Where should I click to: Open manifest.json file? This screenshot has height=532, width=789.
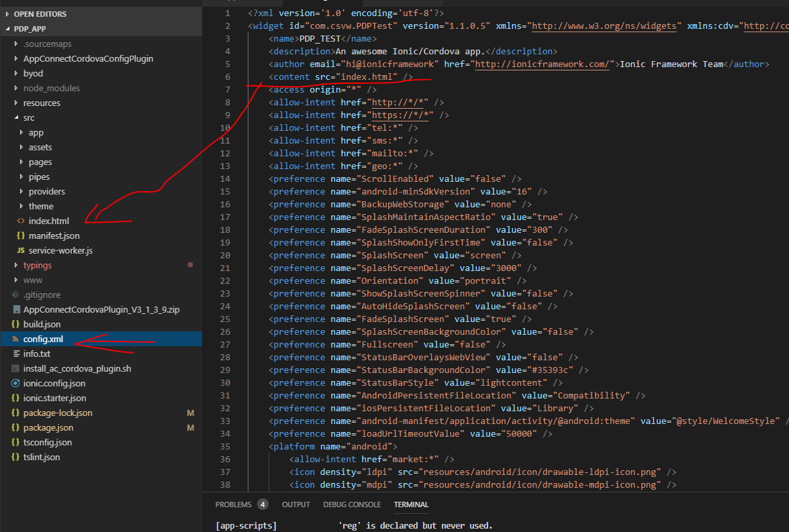pyautogui.click(x=54, y=235)
